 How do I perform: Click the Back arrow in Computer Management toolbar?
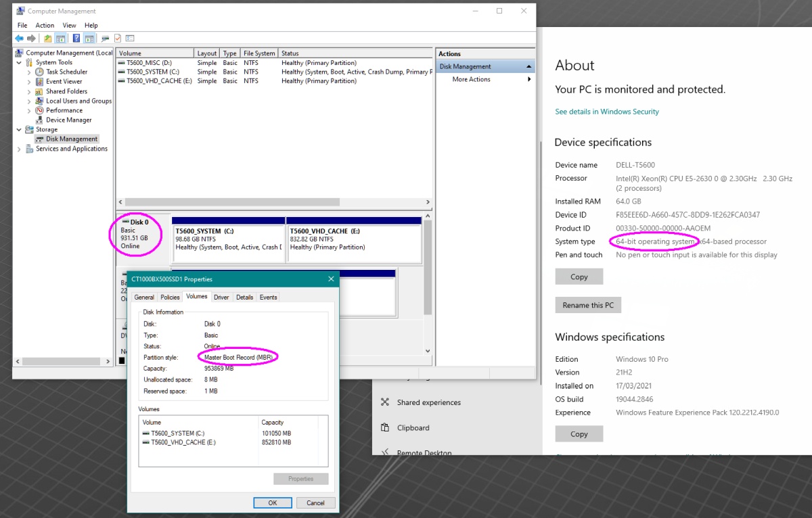(19, 39)
